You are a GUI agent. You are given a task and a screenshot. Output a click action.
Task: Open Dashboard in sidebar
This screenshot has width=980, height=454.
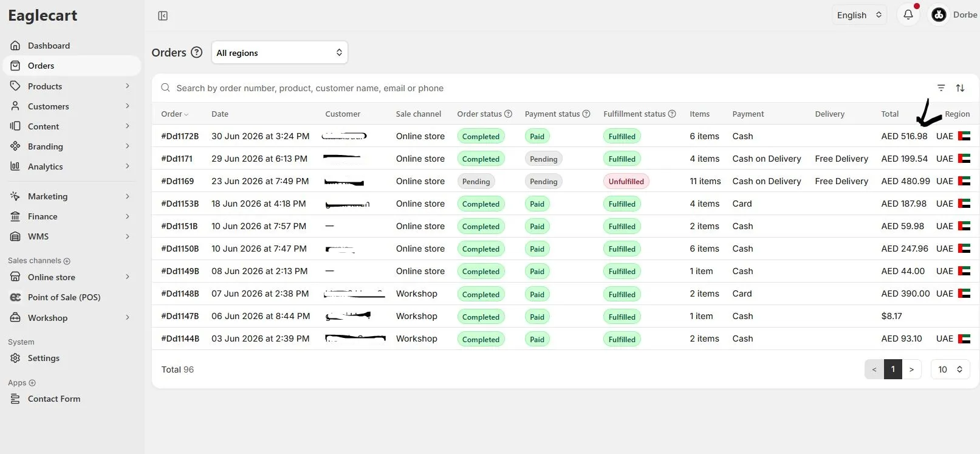pyautogui.click(x=72, y=46)
